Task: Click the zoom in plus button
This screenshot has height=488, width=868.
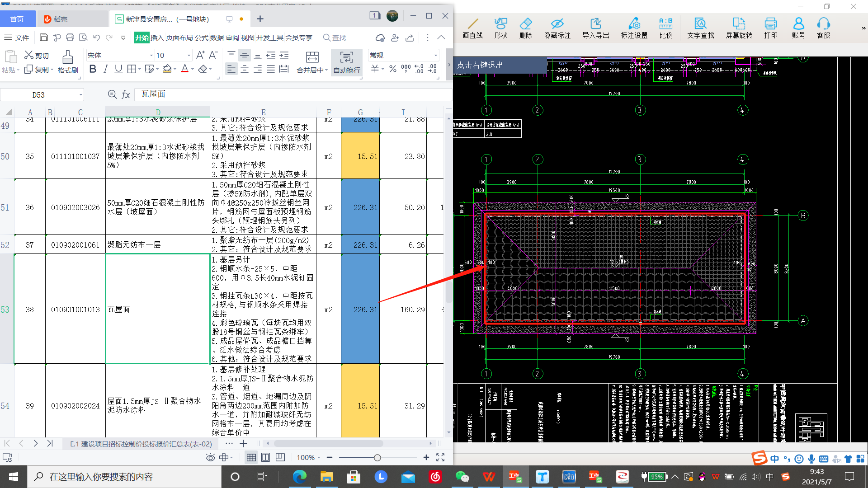Action: tap(426, 457)
